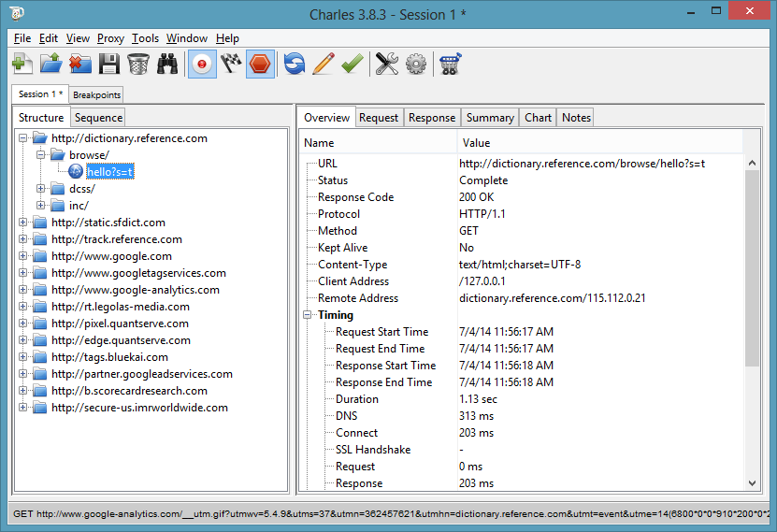Toggle throttling with the checkered flag icon
Image resolution: width=777 pixels, height=532 pixels.
[231, 64]
